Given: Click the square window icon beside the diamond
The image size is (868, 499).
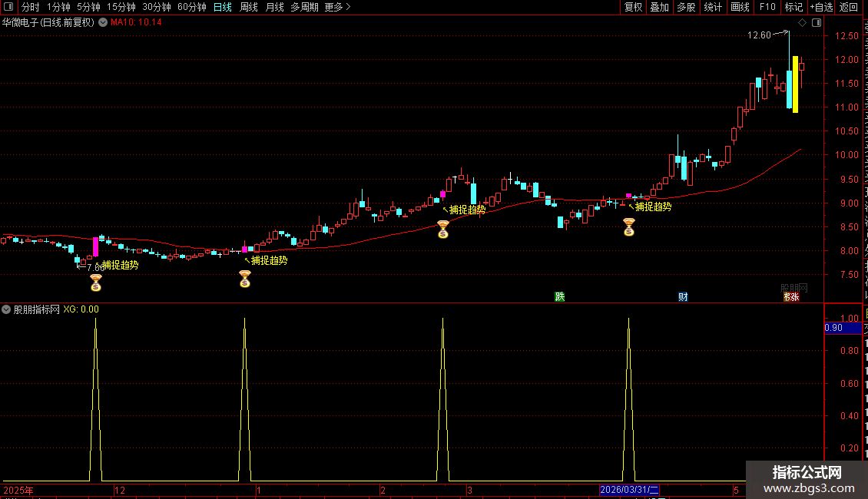Looking at the screenshot, I should click(x=817, y=23).
